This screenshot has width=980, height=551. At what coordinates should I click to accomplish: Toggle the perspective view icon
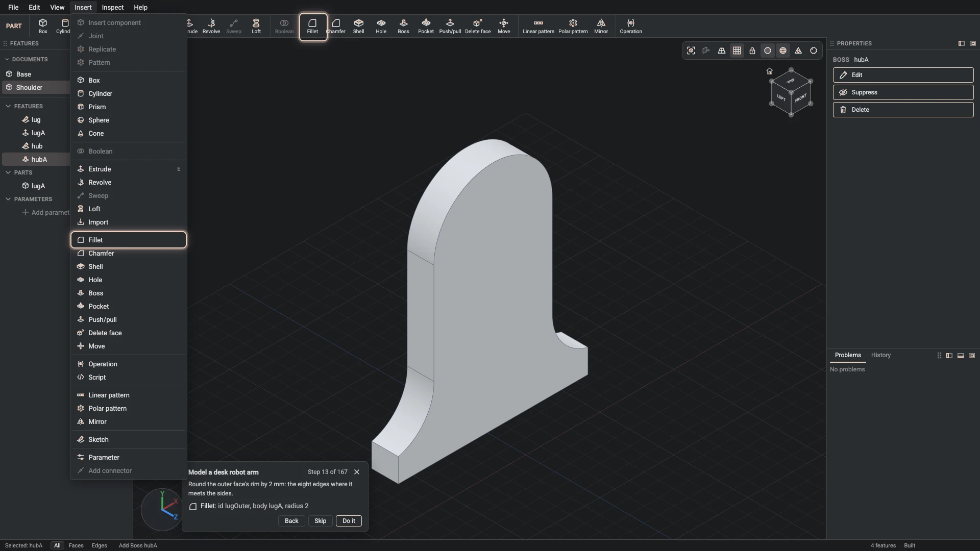point(722,51)
